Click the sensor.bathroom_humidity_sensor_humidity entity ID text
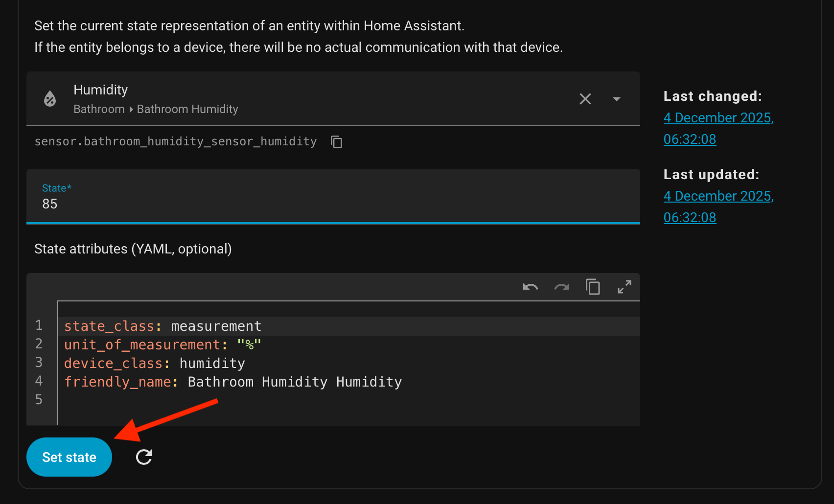Viewport: 834px width, 504px height. (x=176, y=141)
